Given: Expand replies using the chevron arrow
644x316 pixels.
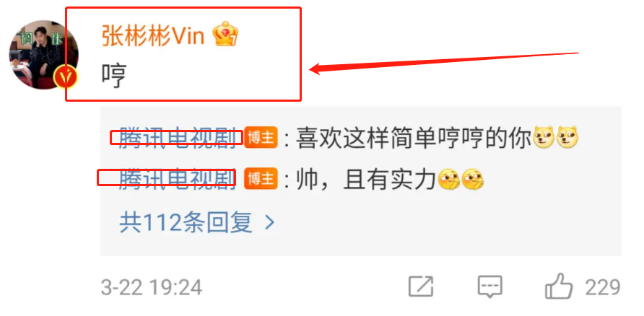Looking at the screenshot, I should (x=269, y=222).
